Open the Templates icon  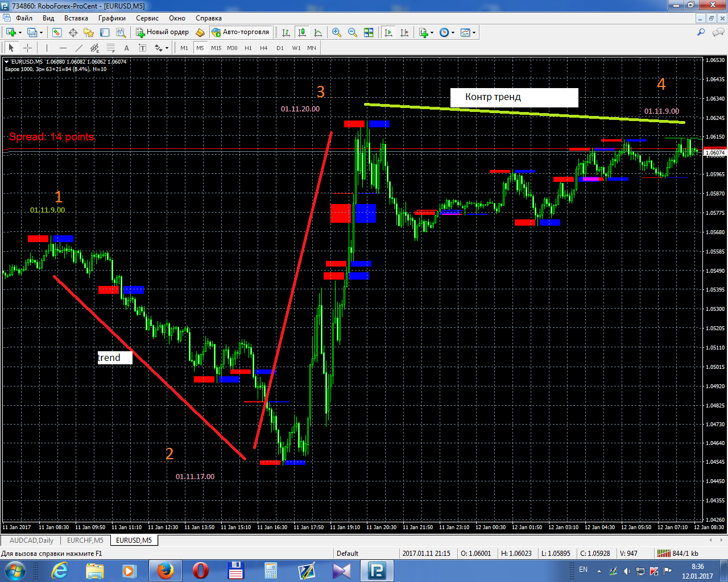[465, 32]
